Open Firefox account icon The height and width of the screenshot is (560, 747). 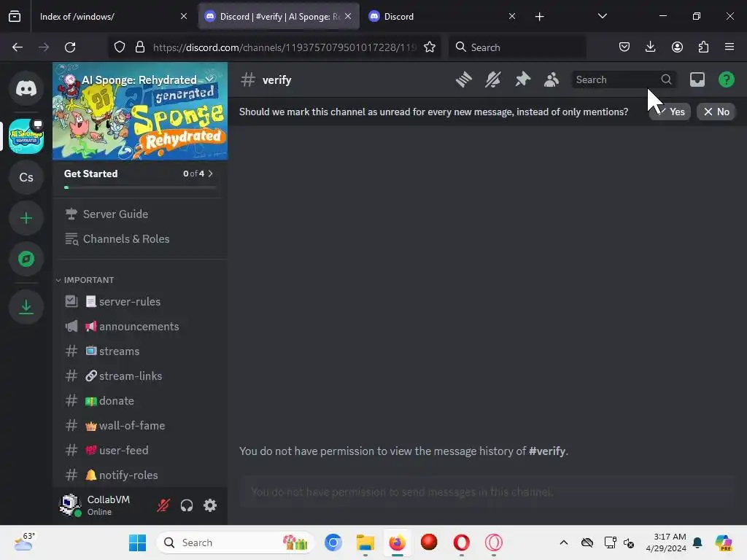coord(677,47)
